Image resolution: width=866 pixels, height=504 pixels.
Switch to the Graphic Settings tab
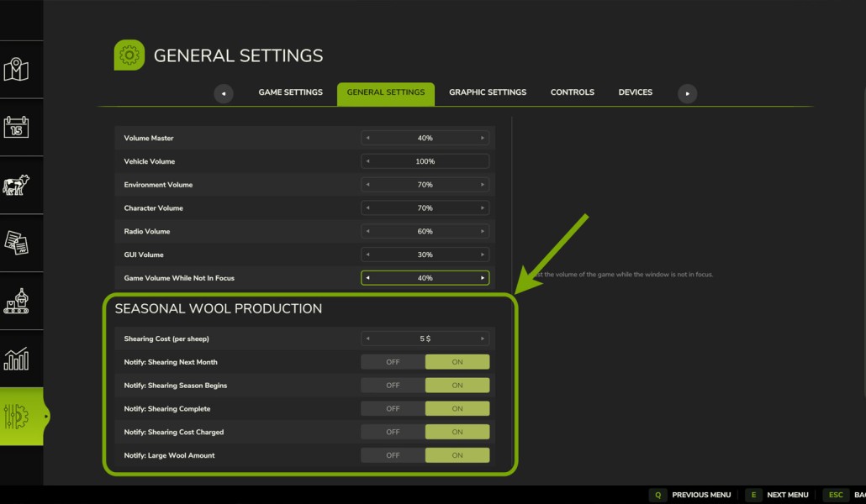tap(488, 92)
